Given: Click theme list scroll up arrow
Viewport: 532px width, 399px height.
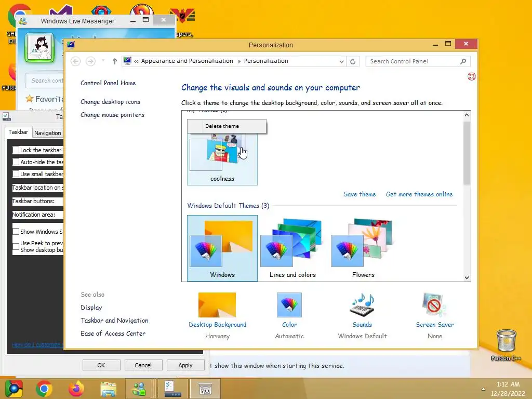Looking at the screenshot, I should pyautogui.click(x=467, y=115).
